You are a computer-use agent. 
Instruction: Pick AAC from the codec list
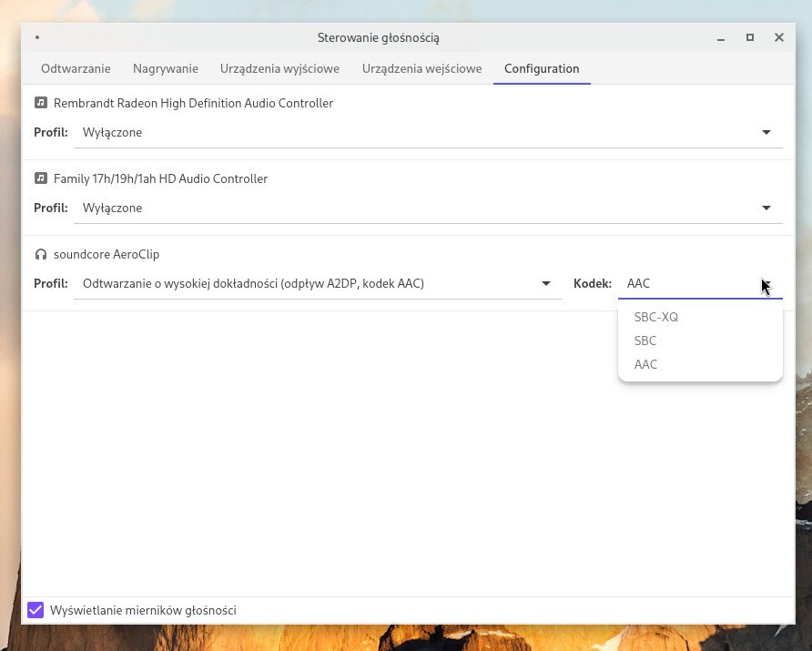point(700,364)
